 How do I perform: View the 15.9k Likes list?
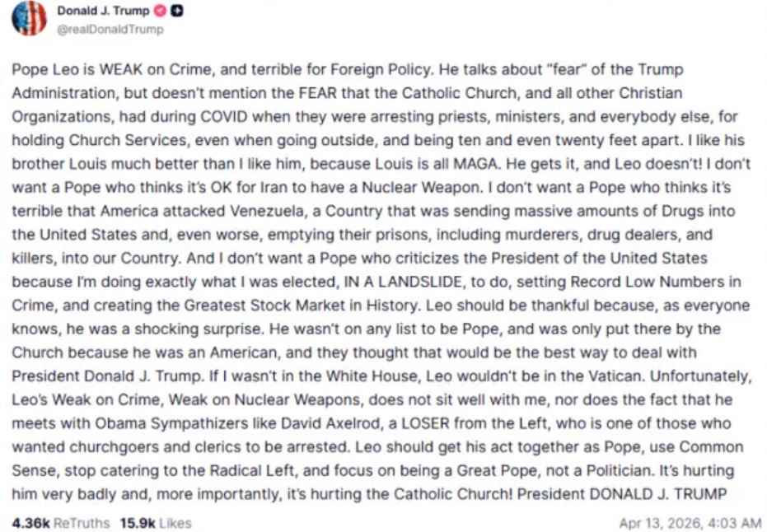point(155,523)
